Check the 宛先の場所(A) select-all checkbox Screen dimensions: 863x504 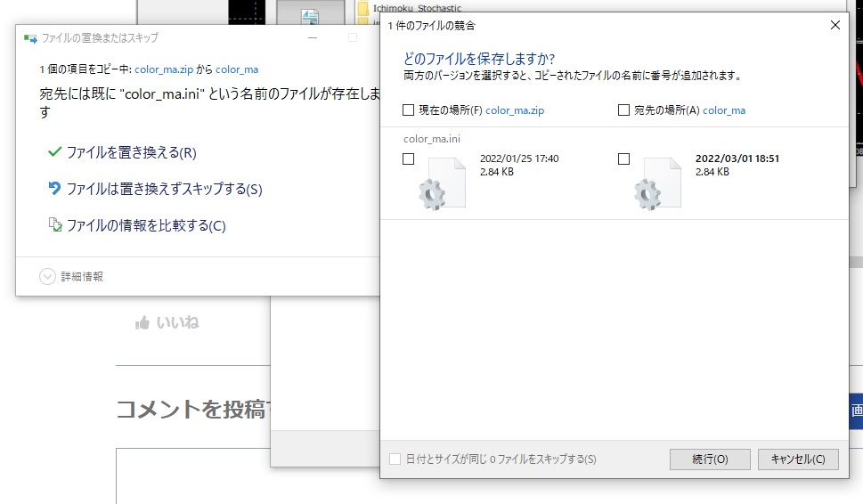(x=623, y=110)
